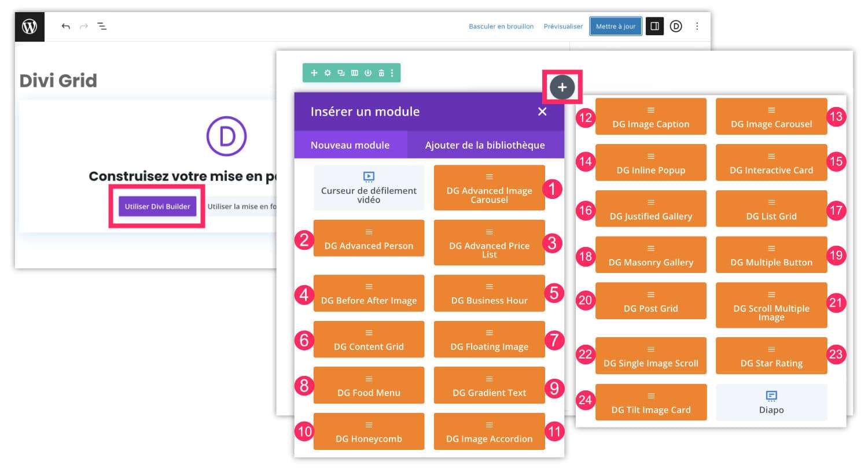Insert the DG Content Grid module
Image resolution: width=868 pixels, height=469 pixels.
(369, 339)
